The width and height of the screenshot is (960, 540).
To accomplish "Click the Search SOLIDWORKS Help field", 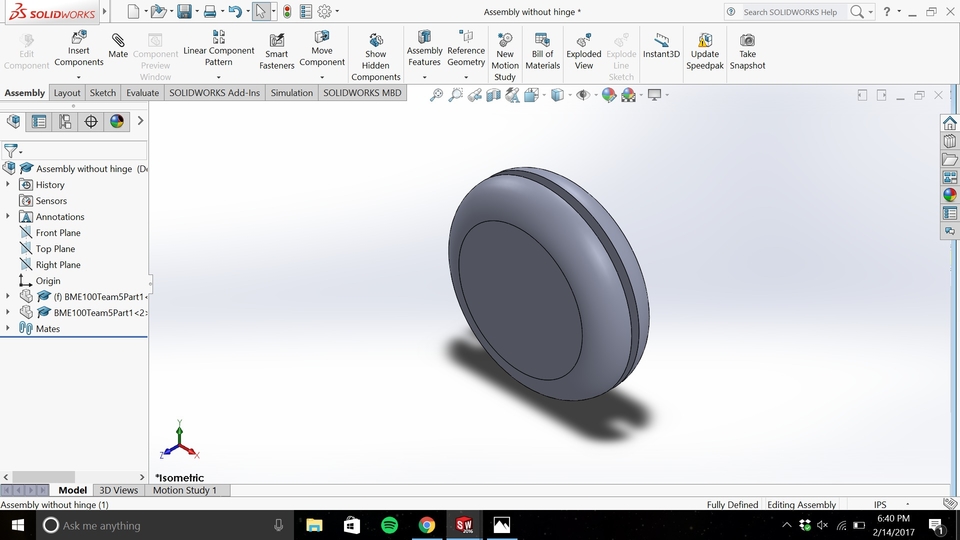I will 790,12.
